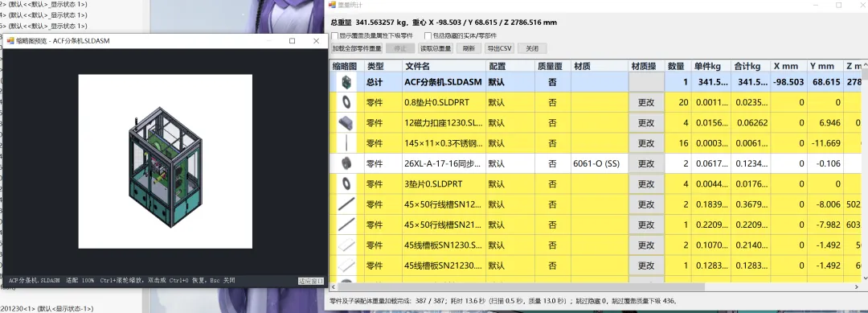Viewport: 868px width, 313px height.
Task: Click the 45线槽板SN21230 plate thumbnail icon
Action: pyautogui.click(x=346, y=266)
